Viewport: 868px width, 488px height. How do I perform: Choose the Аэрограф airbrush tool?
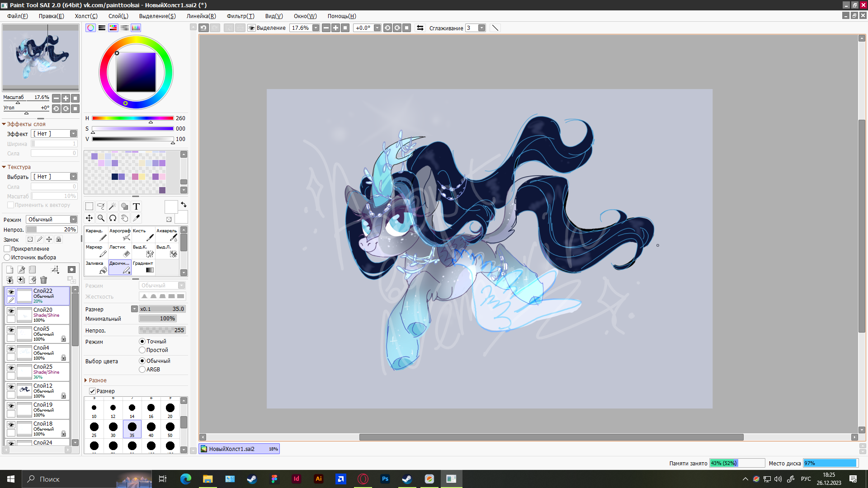120,235
